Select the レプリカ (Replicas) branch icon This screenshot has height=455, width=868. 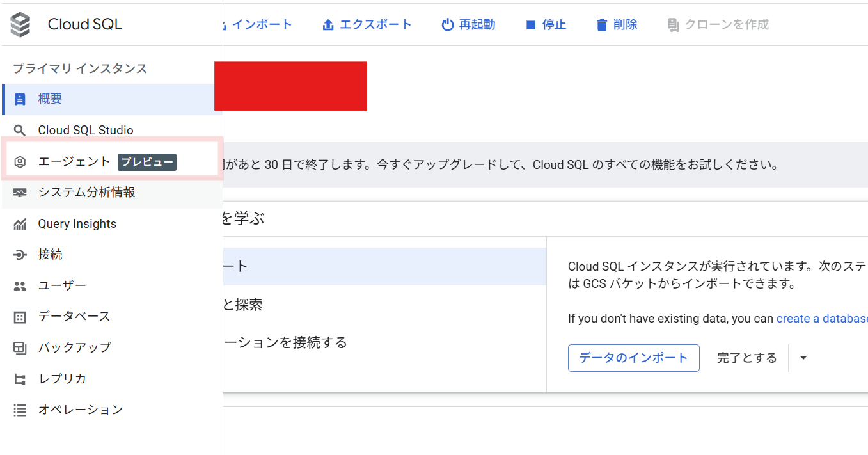coord(20,378)
